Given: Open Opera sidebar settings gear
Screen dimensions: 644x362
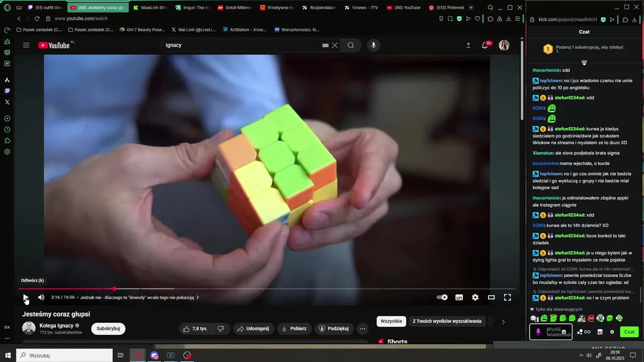Looking at the screenshot, I should pos(7,152).
